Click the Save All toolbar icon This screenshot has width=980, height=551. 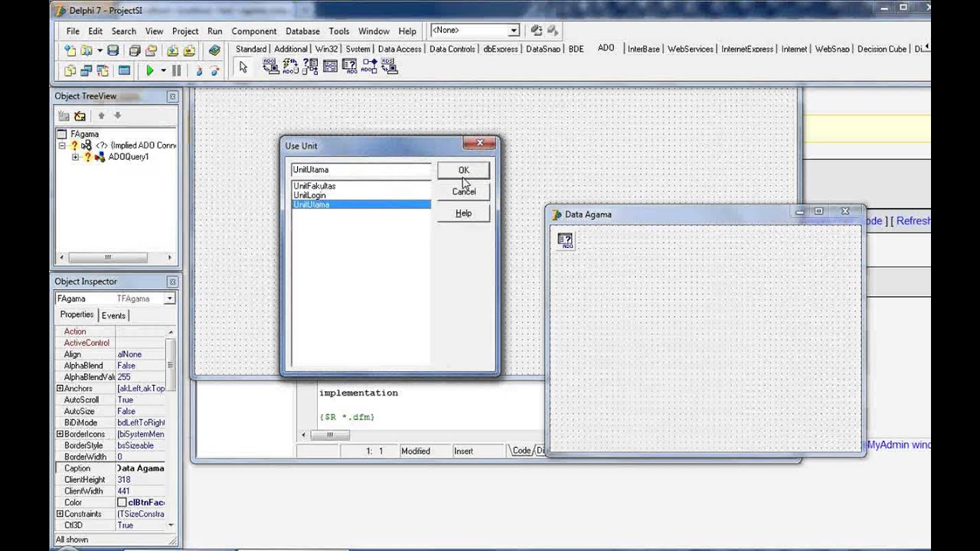pos(135,51)
